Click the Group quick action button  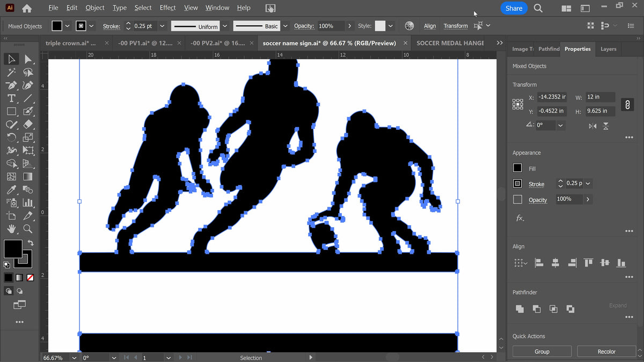pyautogui.click(x=542, y=352)
